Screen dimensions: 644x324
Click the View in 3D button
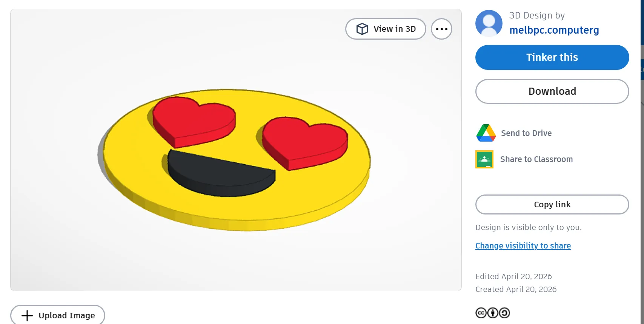point(386,29)
